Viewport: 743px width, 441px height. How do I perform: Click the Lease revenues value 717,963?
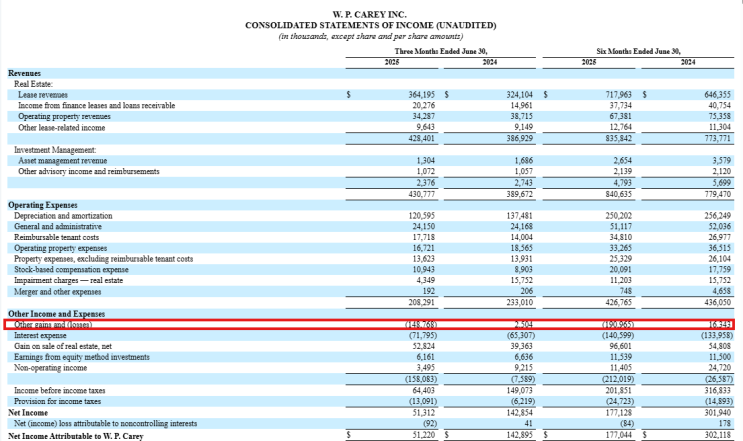click(x=618, y=95)
